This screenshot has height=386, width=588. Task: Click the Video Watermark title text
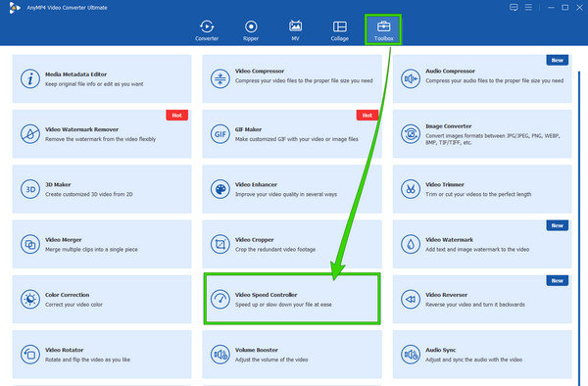(449, 239)
